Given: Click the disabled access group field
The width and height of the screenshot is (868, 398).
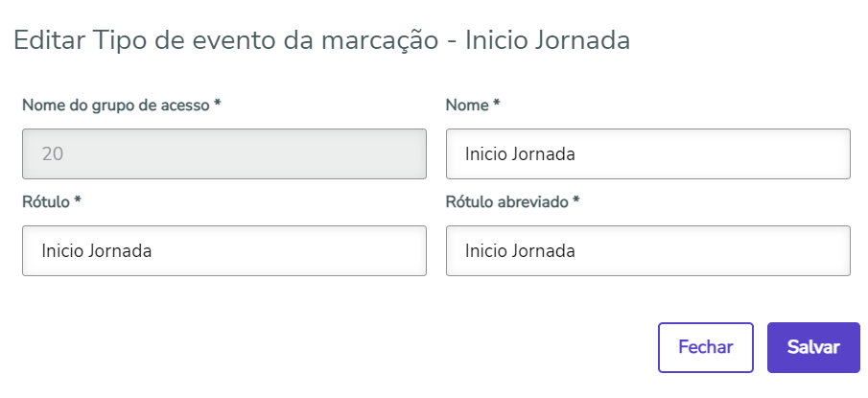Looking at the screenshot, I should [x=223, y=153].
